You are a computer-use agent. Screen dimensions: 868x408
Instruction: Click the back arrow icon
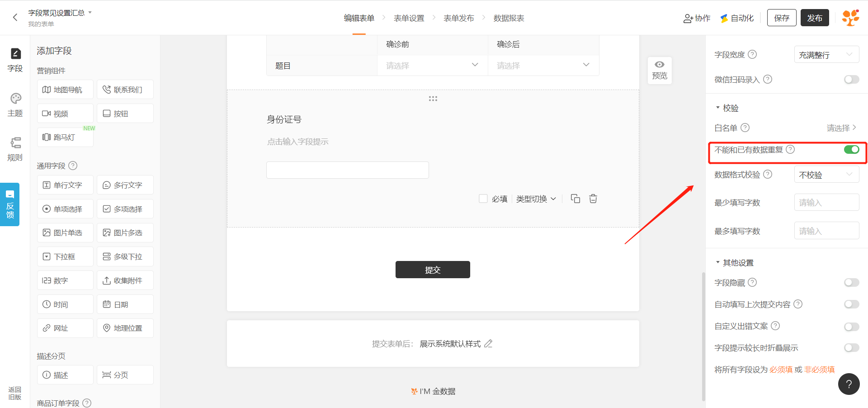pyautogui.click(x=15, y=18)
